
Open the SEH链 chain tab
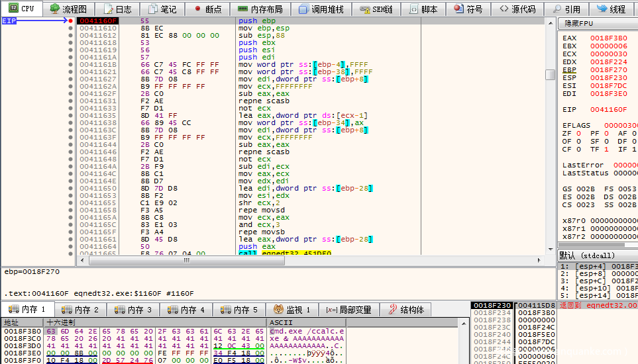pyautogui.click(x=376, y=9)
